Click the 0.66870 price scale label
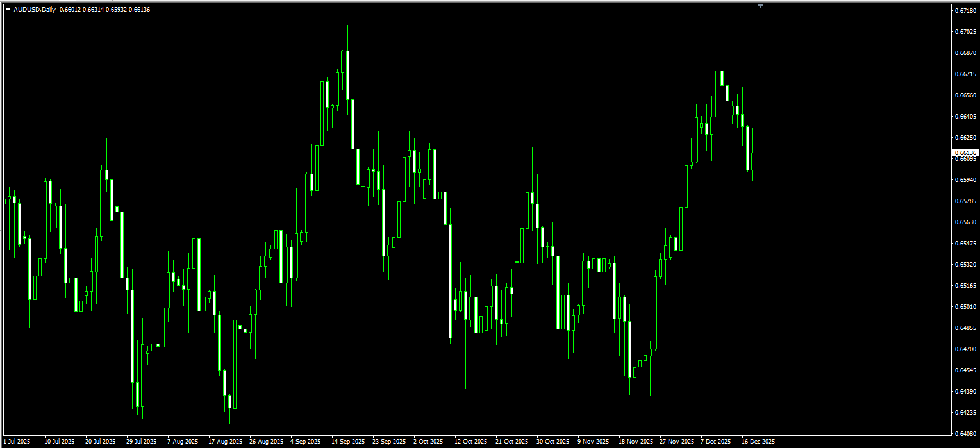This screenshot has height=448, width=980. pos(965,53)
